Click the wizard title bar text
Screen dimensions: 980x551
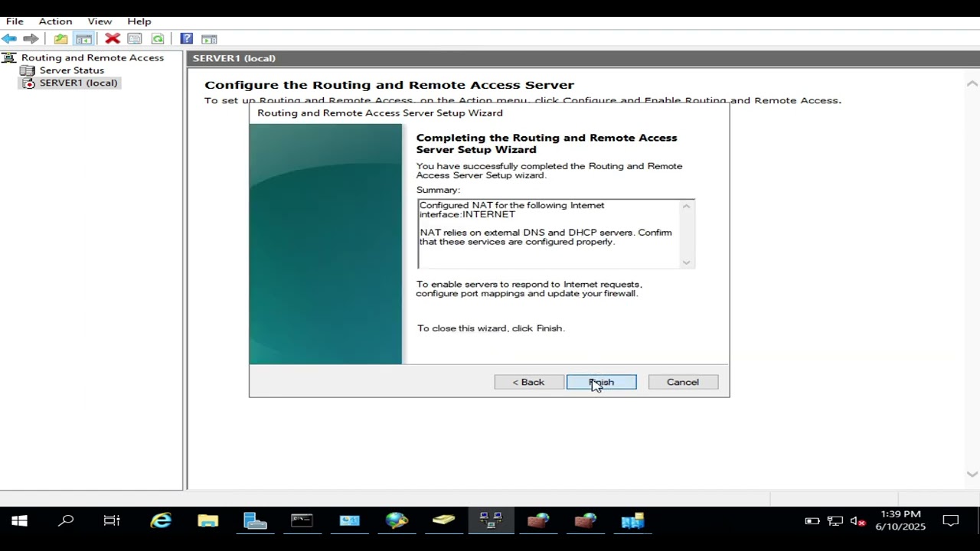coord(380,112)
